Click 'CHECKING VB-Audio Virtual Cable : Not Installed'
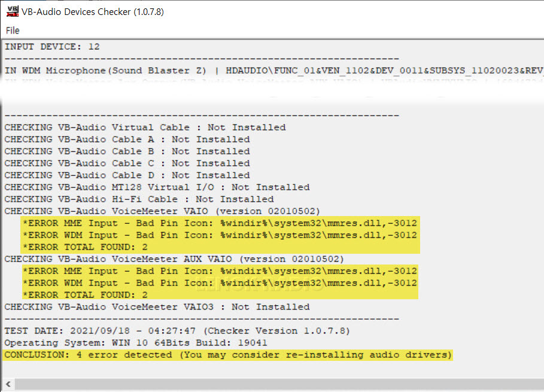 [145, 127]
